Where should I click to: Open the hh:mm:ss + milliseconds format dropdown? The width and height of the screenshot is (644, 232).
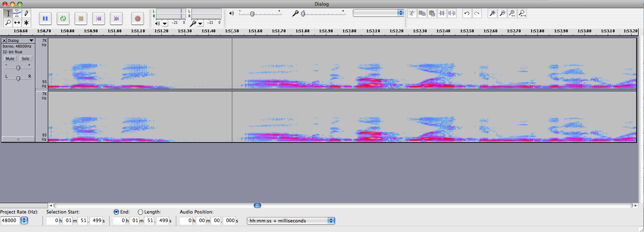331,221
